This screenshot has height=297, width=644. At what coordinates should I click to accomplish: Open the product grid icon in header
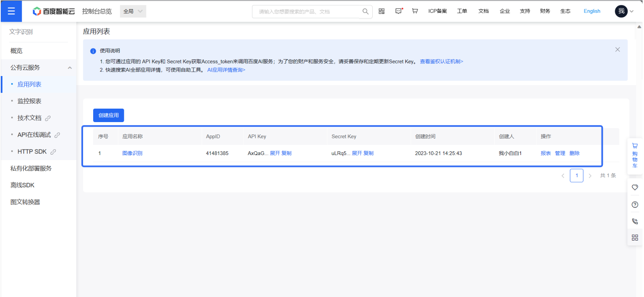381,11
